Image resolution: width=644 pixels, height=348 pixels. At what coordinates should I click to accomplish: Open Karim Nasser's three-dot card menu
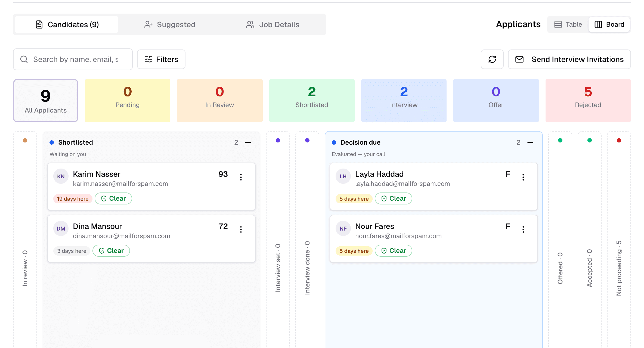pos(241,177)
